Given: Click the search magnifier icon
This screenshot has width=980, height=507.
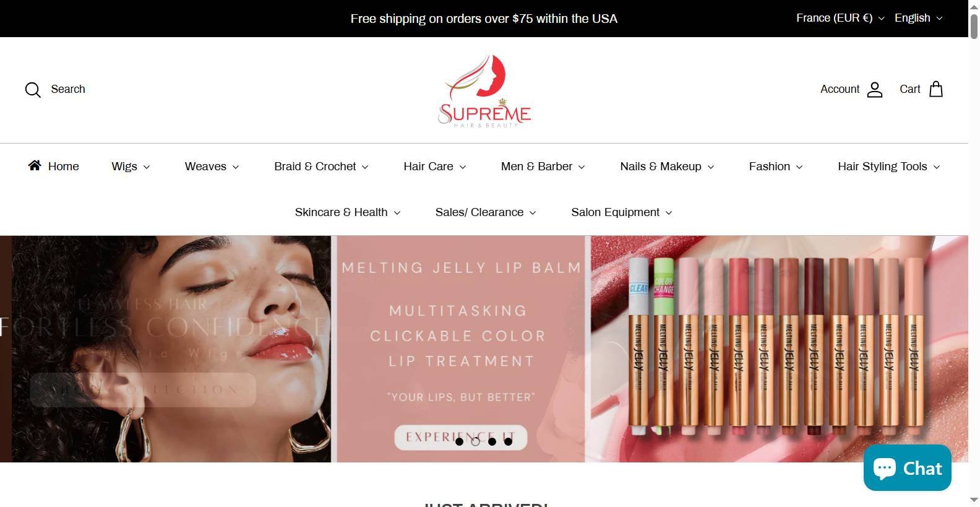Looking at the screenshot, I should 33,90.
